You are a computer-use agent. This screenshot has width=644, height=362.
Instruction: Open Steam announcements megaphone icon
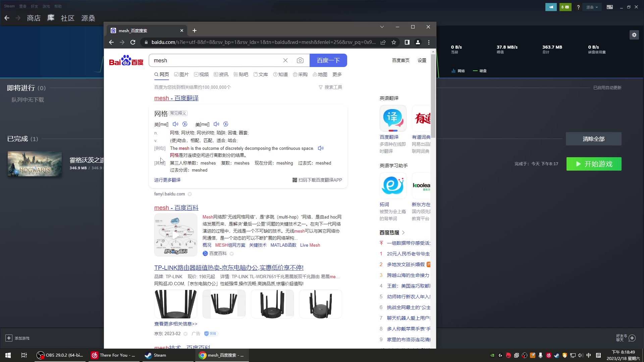pos(551,7)
